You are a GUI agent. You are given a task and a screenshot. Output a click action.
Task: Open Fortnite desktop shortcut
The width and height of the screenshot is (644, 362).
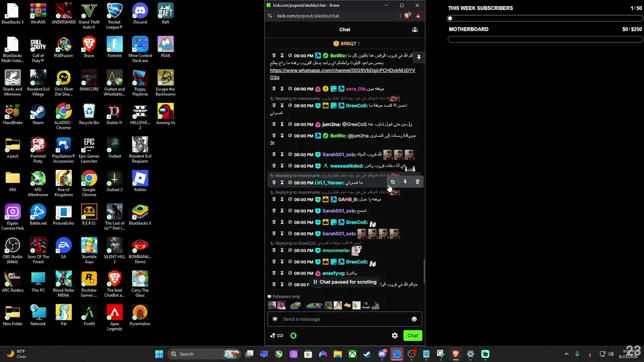[x=114, y=47]
